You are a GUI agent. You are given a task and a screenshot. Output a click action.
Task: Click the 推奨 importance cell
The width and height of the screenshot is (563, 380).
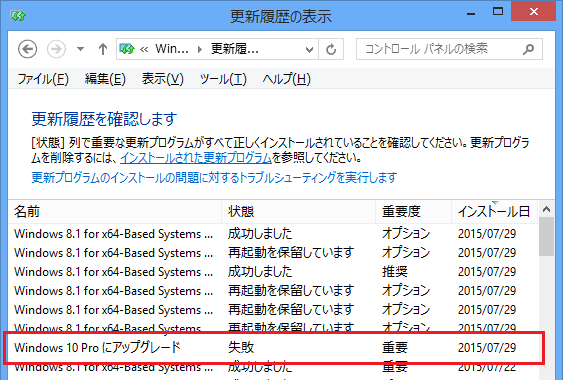(395, 272)
